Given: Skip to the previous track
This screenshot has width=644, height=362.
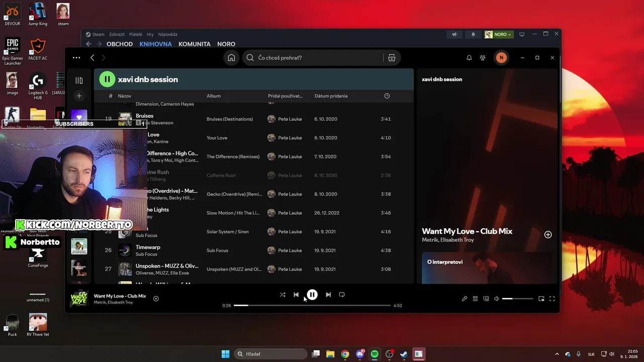Looking at the screenshot, I should 296,295.
